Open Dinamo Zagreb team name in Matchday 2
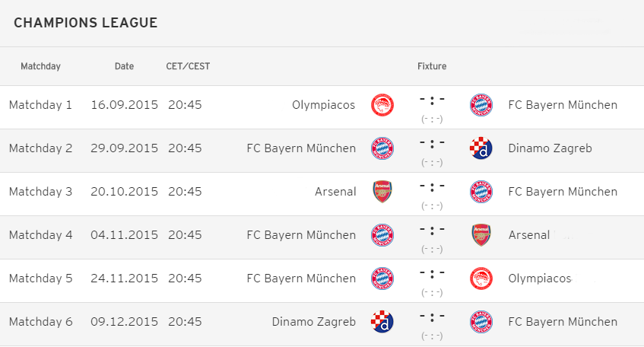The height and width of the screenshot is (347, 644). (550, 148)
